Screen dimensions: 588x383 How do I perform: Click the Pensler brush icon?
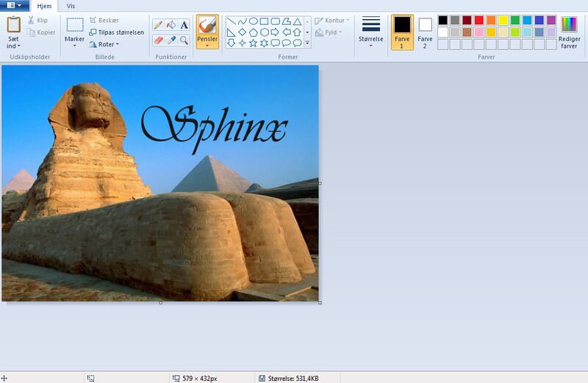(207, 26)
